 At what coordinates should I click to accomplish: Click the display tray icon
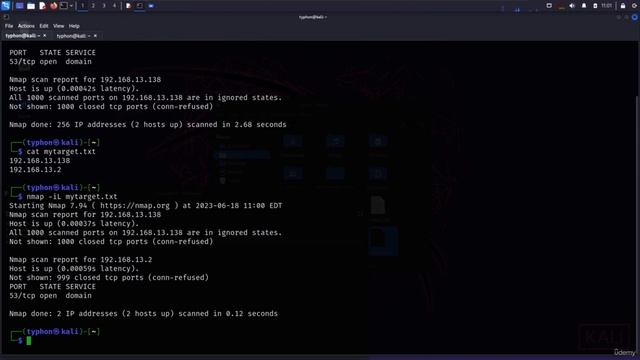click(549, 6)
